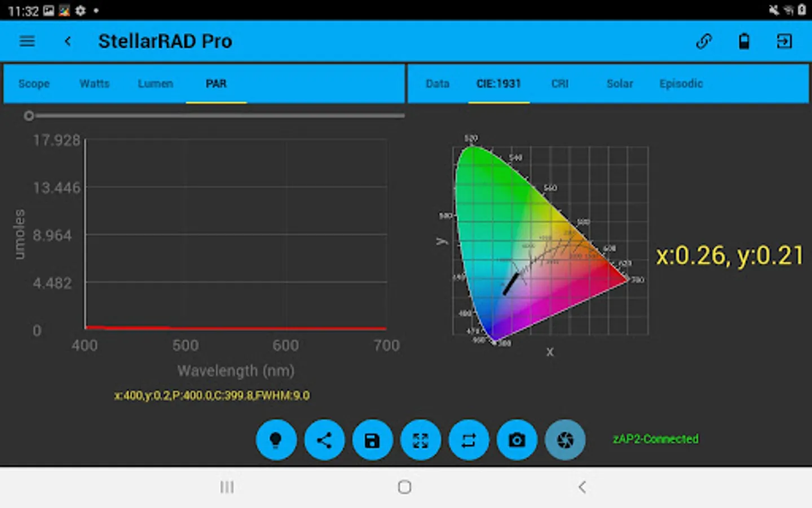Open the Lumen tab
Image resolution: width=812 pixels, height=508 pixels.
point(156,84)
